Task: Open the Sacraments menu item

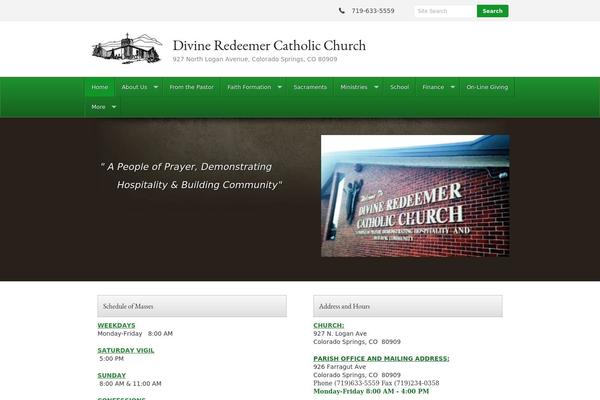Action: 310,87
